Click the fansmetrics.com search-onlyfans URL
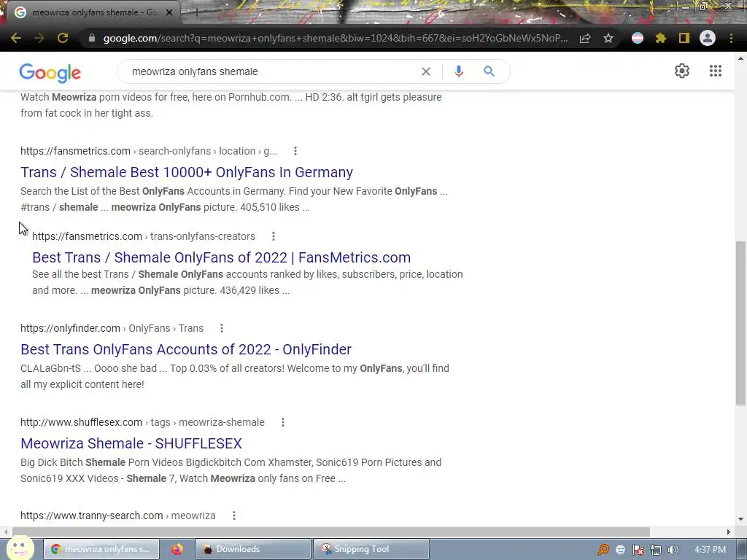The width and height of the screenshot is (747, 560). pos(149,151)
